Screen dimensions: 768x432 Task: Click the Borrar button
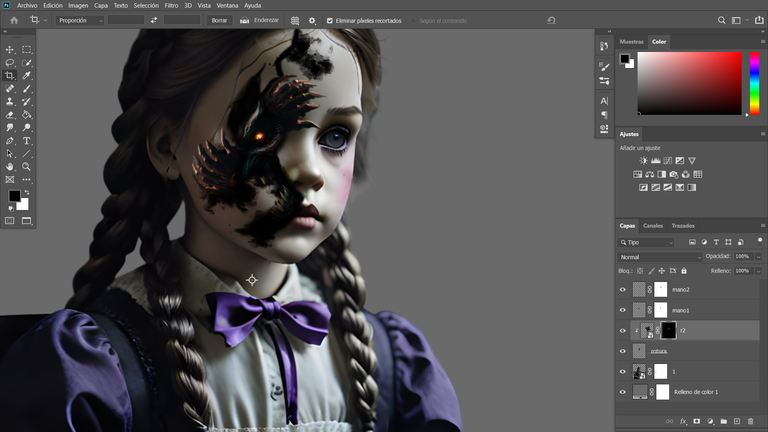pos(219,21)
